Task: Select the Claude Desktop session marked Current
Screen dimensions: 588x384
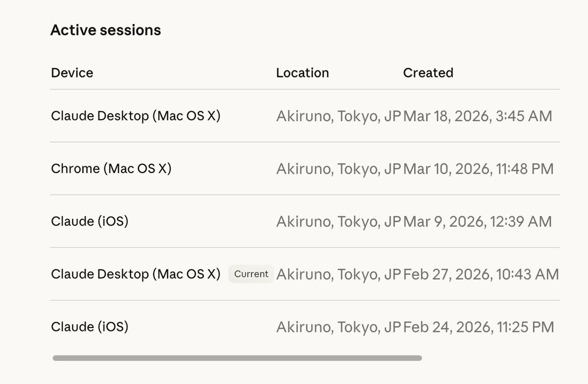Action: click(305, 274)
